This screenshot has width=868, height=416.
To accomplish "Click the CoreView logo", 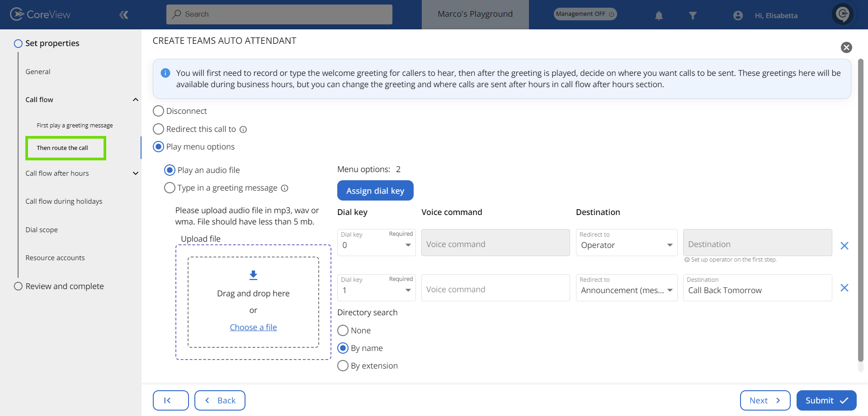I will [x=40, y=14].
